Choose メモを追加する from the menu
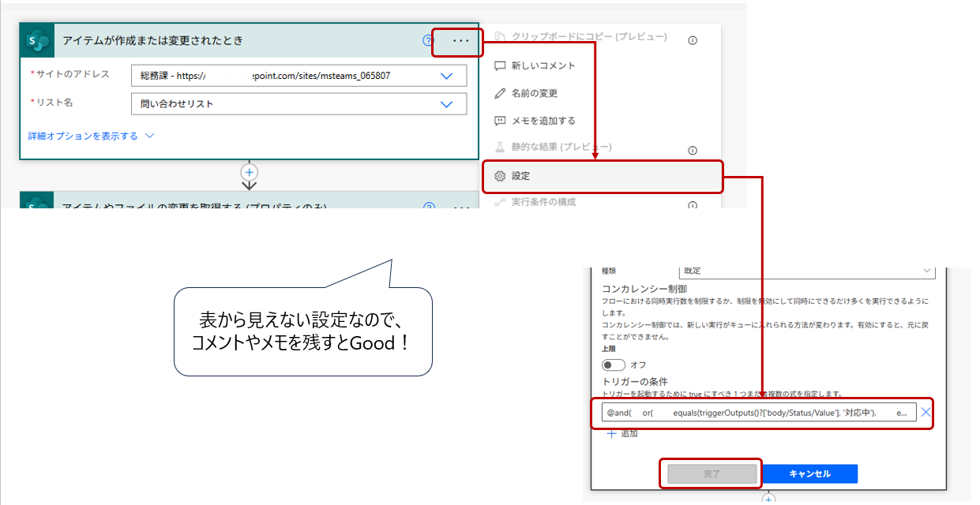Image resolution: width=980 pixels, height=505 pixels. coord(535,121)
